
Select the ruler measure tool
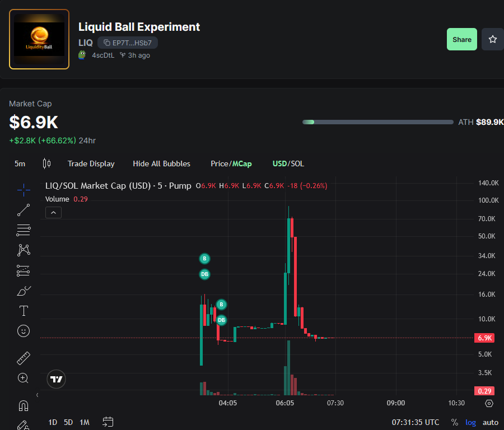click(x=24, y=358)
